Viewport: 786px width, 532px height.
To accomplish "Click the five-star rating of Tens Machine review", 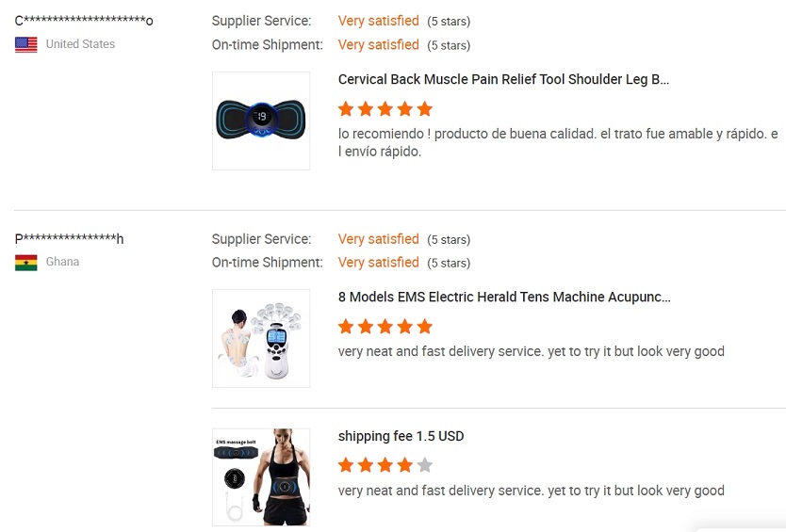I will 385,327.
